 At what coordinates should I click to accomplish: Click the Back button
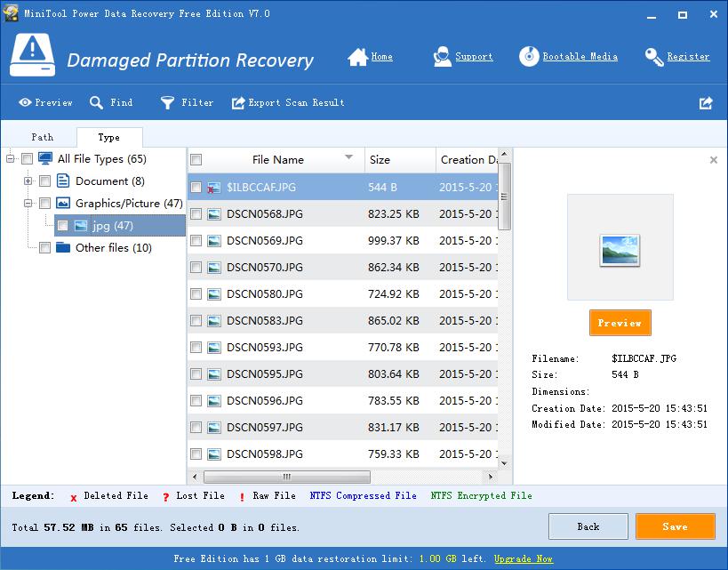[588, 526]
